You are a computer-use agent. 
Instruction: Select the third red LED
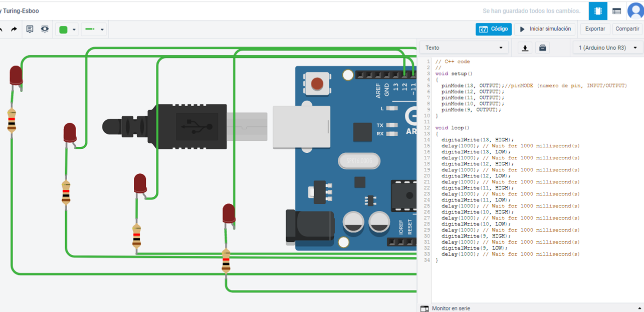click(140, 184)
